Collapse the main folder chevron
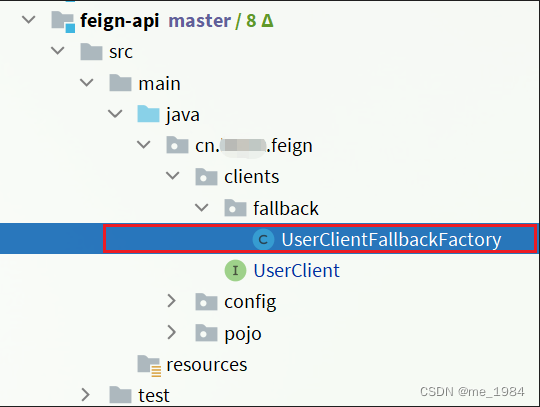 click(x=86, y=82)
